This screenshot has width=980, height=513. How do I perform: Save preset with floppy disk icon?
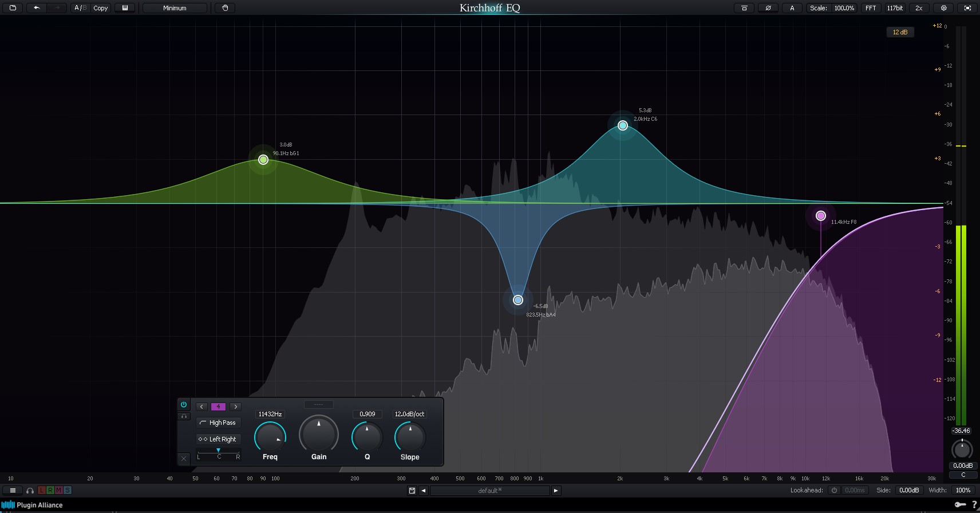[x=412, y=491]
